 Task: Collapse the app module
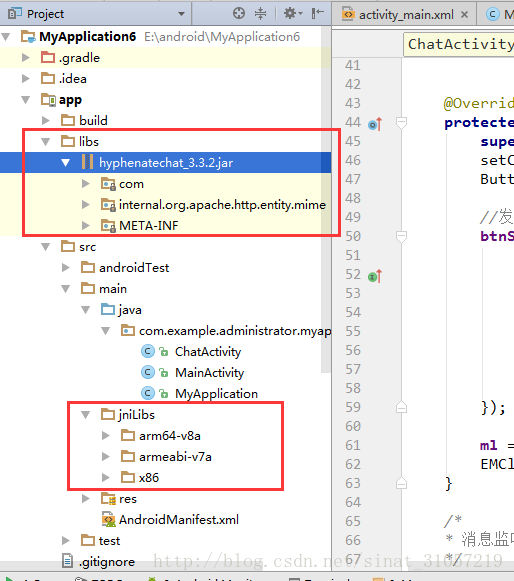(26, 100)
